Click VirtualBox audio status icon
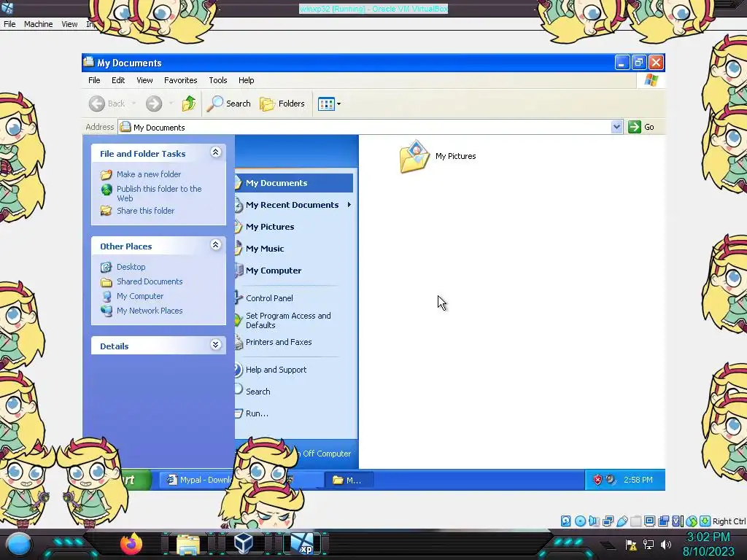 (594, 521)
